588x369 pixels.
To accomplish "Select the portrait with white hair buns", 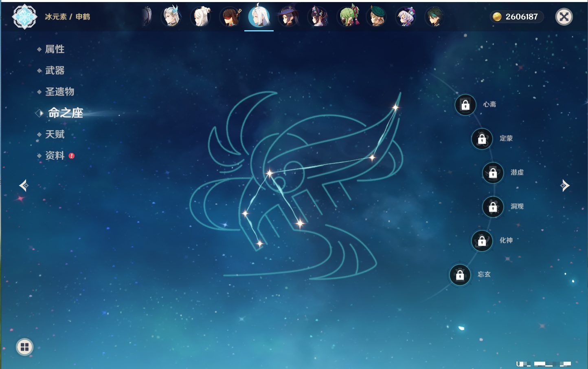I will pos(201,17).
